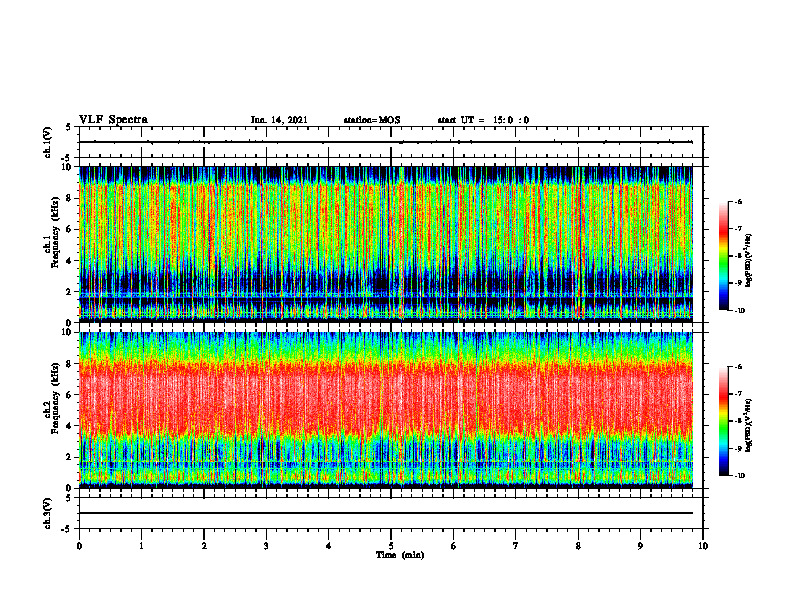This screenshot has width=792, height=612.
Task: Select the ch.2 colorbar log(PSD) unit label
Action: (749, 425)
